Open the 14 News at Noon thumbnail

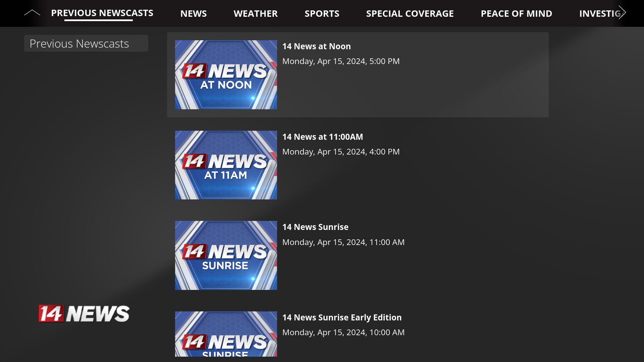[x=226, y=74]
